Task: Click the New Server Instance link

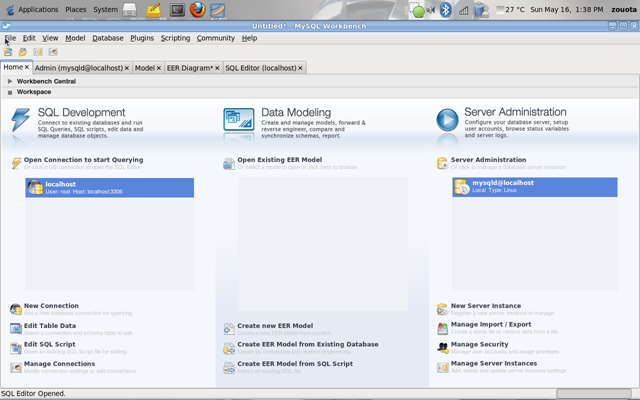Action: [x=486, y=306]
